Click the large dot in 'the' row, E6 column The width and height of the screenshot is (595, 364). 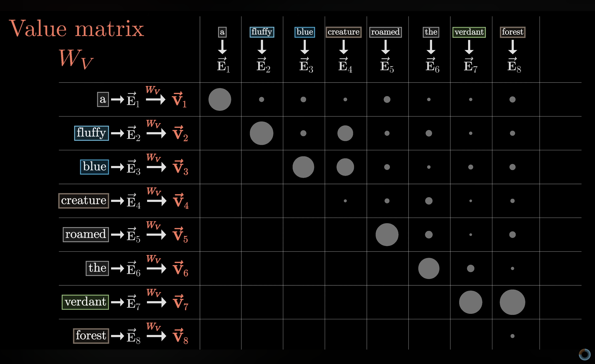[429, 268]
